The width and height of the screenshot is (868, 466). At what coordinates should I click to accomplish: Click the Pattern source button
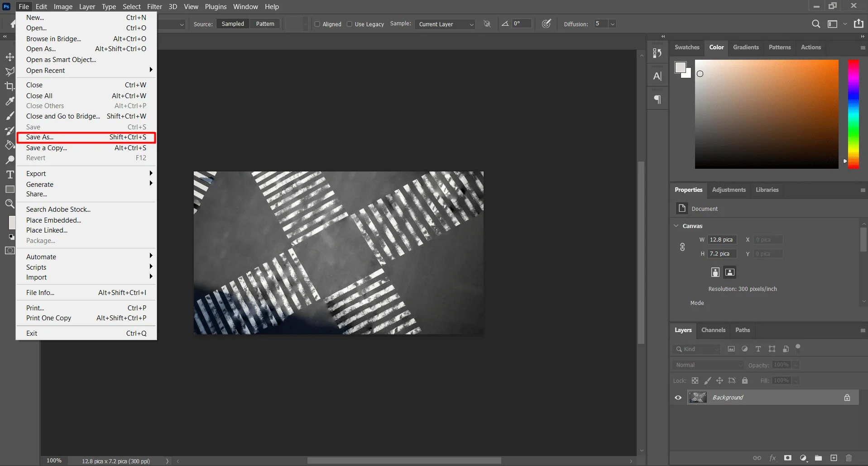point(265,24)
